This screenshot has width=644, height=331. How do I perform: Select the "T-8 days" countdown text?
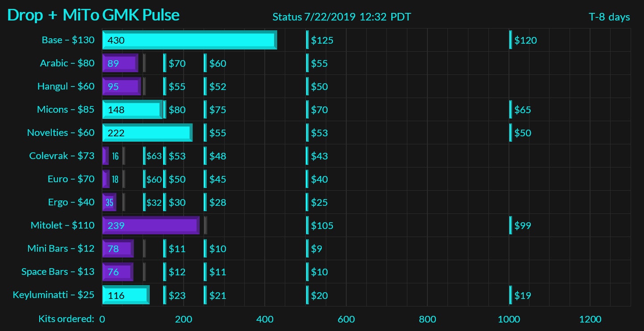coord(609,17)
